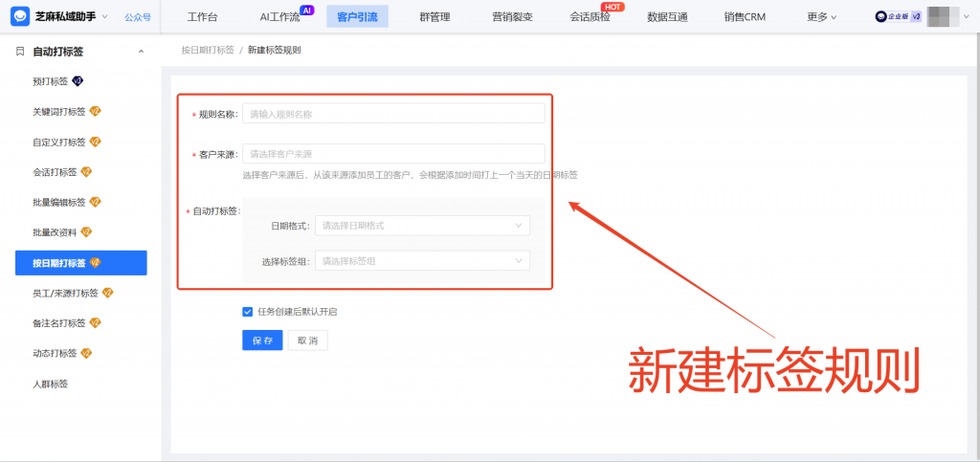Expand the 更多 menu in top navigation

point(821,17)
